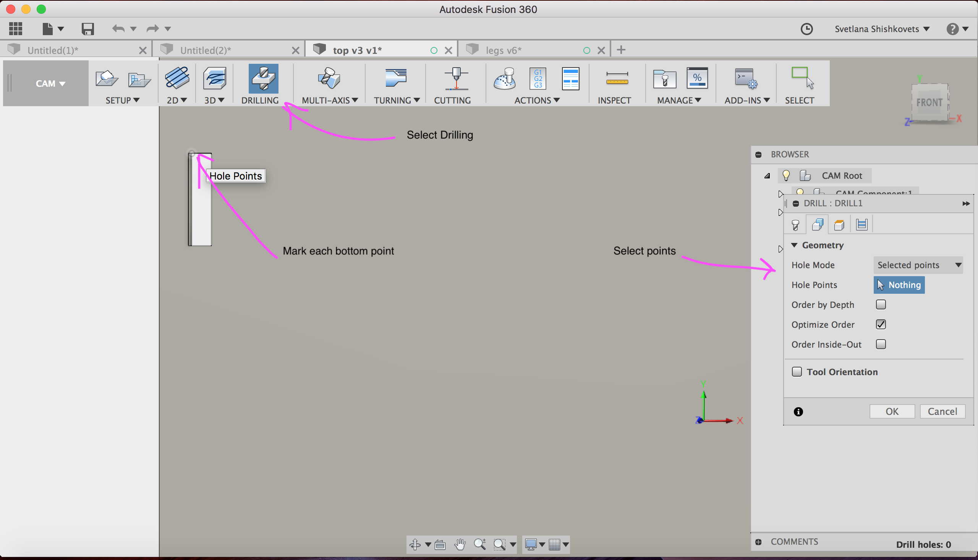Viewport: 978px width, 560px height.
Task: Click OK in the Drill dialog
Action: coord(892,411)
